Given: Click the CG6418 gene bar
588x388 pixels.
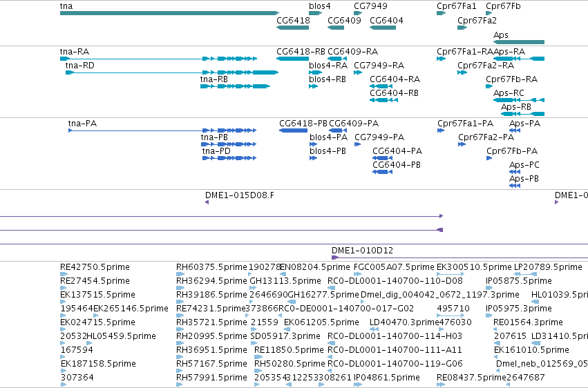Looking at the screenshot, I should pos(292,28).
